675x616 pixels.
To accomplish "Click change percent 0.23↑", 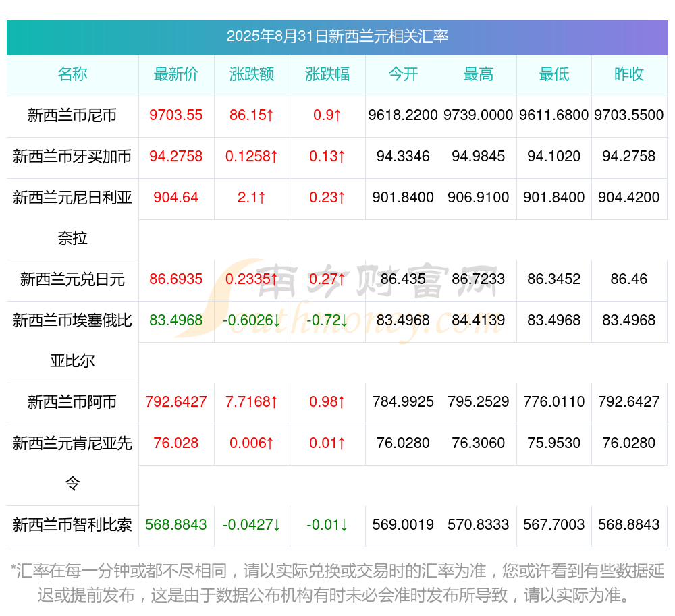I will (x=327, y=198).
